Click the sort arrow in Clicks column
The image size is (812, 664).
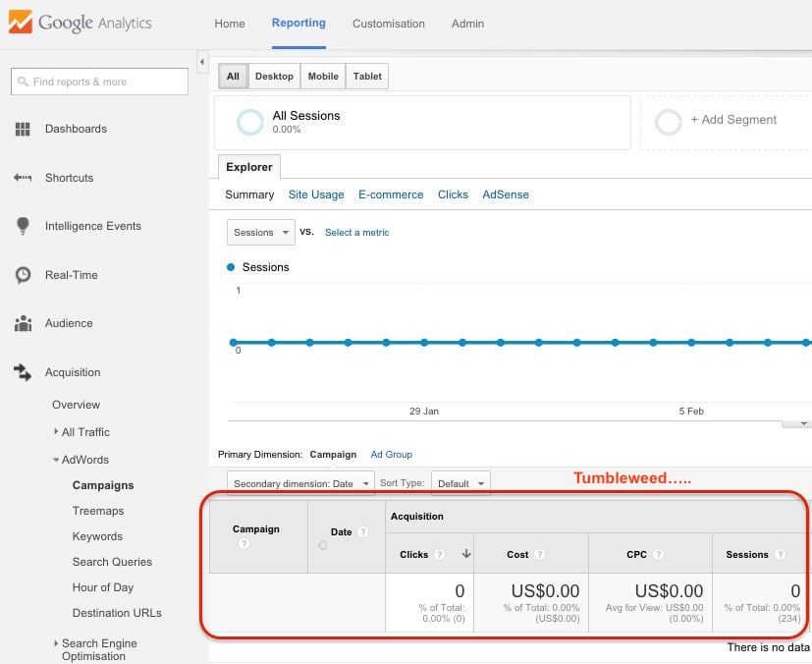click(466, 554)
